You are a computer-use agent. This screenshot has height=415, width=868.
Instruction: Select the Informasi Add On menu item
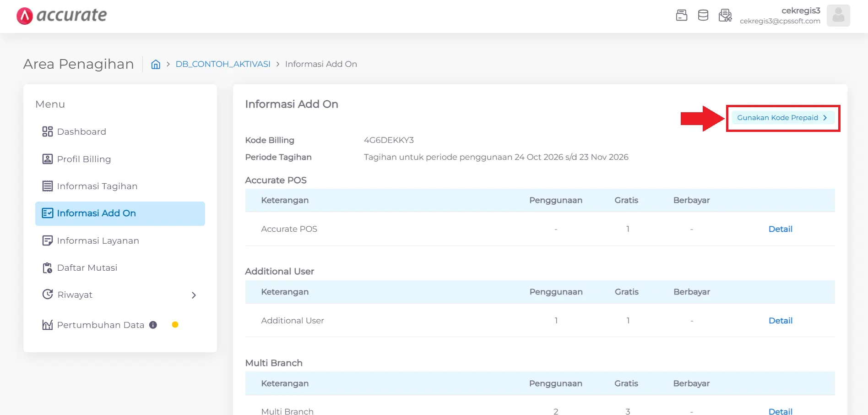pyautogui.click(x=120, y=213)
